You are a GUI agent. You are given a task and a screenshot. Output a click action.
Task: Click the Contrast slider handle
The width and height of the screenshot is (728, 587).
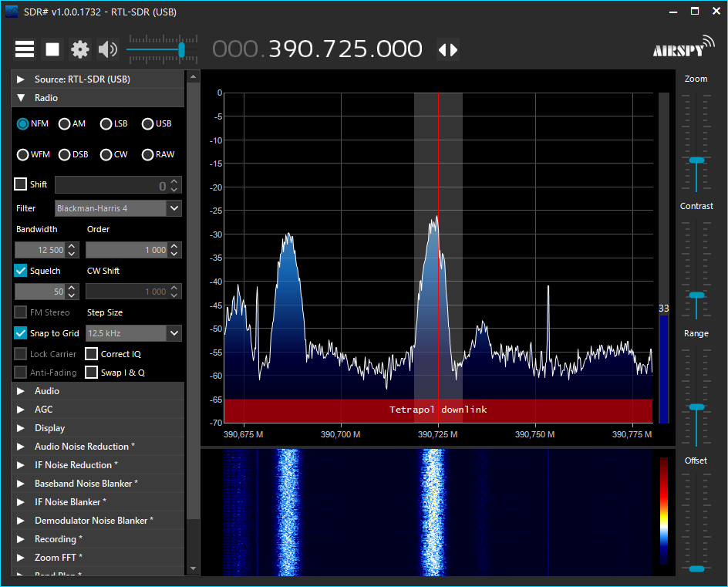pos(696,295)
